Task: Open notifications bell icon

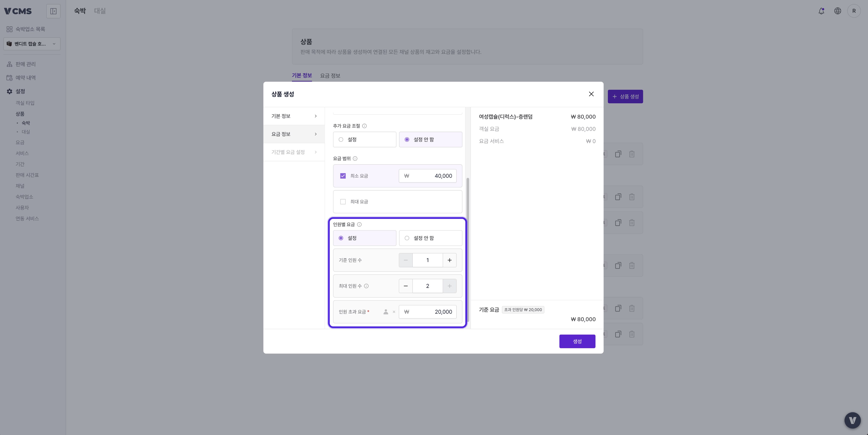Action: (x=821, y=11)
